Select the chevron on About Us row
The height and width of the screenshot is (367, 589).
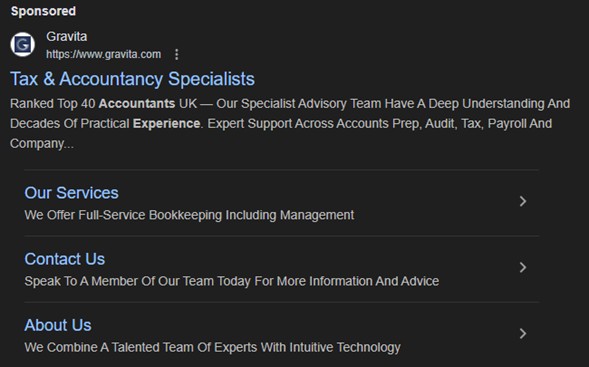coord(523,334)
